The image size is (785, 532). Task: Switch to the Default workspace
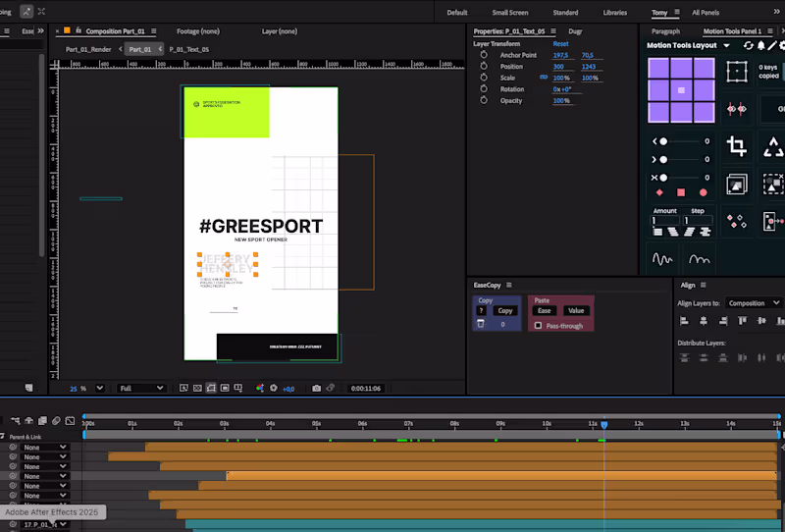pyautogui.click(x=457, y=13)
